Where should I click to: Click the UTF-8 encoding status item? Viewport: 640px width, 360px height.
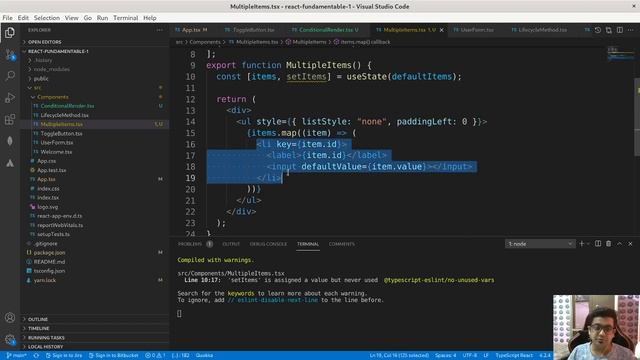[x=469, y=356]
